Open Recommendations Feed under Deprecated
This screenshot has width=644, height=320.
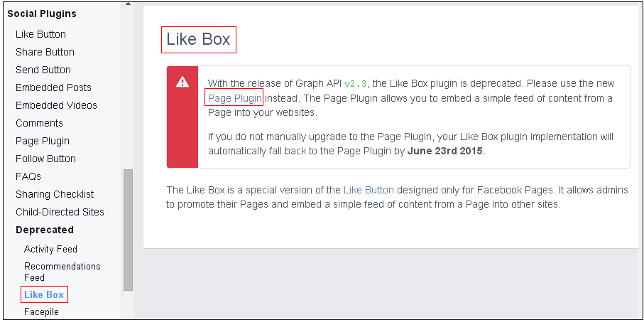click(x=62, y=272)
